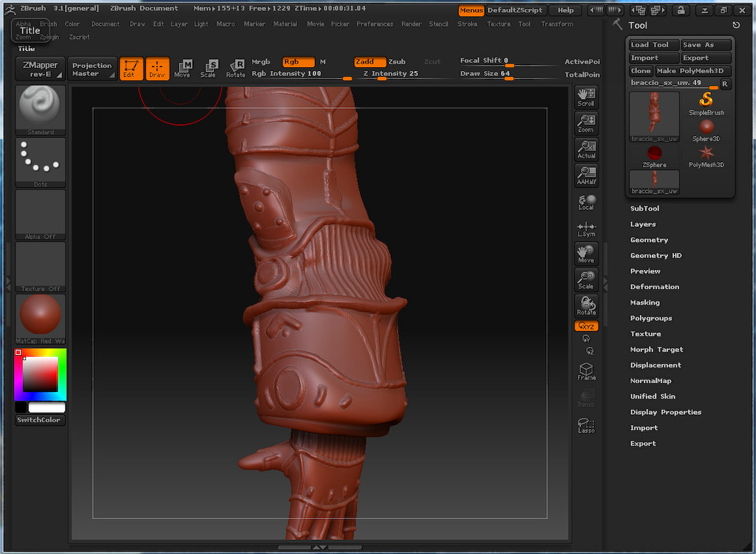This screenshot has width=756, height=554.
Task: Click the right-shelf Move icon
Action: point(586,254)
